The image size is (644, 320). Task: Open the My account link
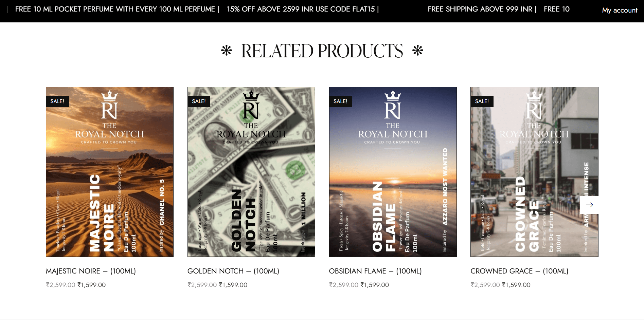(620, 10)
